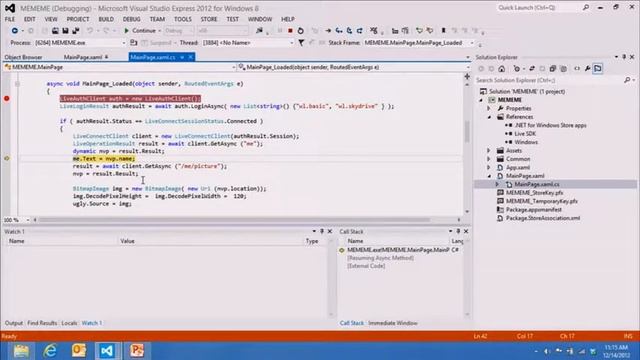Click the Step Into icon
Image resolution: width=640 pixels, height=360 pixels.
tap(339, 31)
